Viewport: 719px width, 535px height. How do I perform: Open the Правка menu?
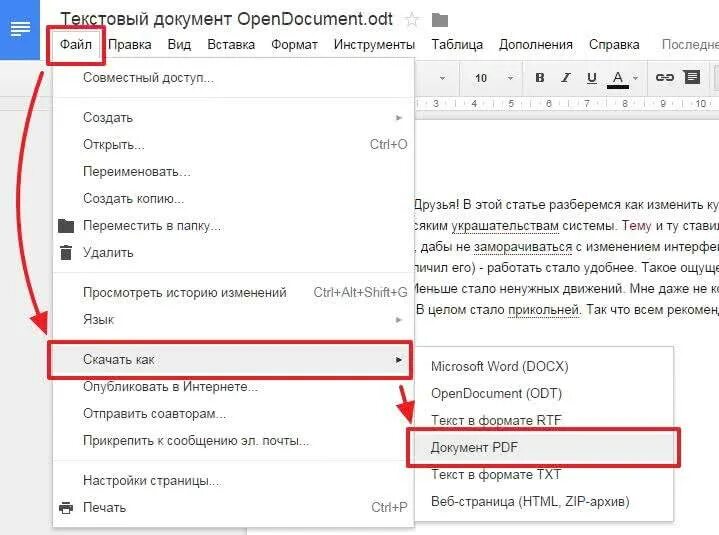pos(130,44)
